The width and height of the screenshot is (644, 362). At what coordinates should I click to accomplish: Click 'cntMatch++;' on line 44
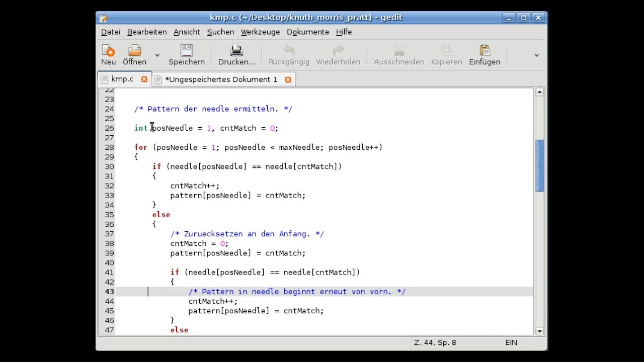[213, 301]
